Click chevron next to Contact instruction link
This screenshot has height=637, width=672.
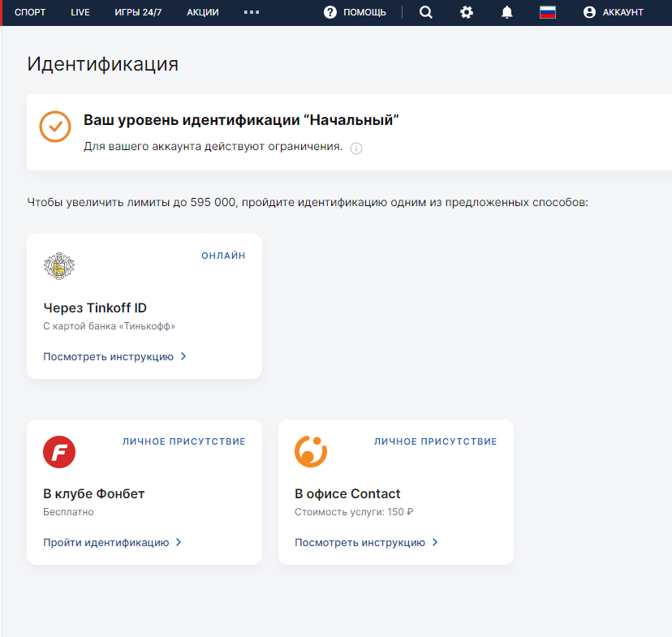tap(435, 542)
